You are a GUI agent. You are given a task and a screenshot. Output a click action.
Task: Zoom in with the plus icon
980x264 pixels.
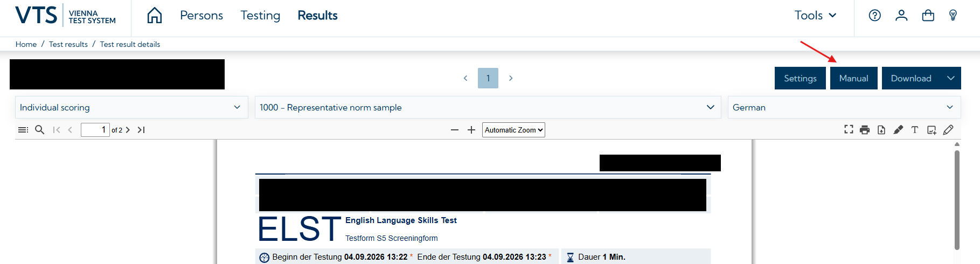click(471, 130)
